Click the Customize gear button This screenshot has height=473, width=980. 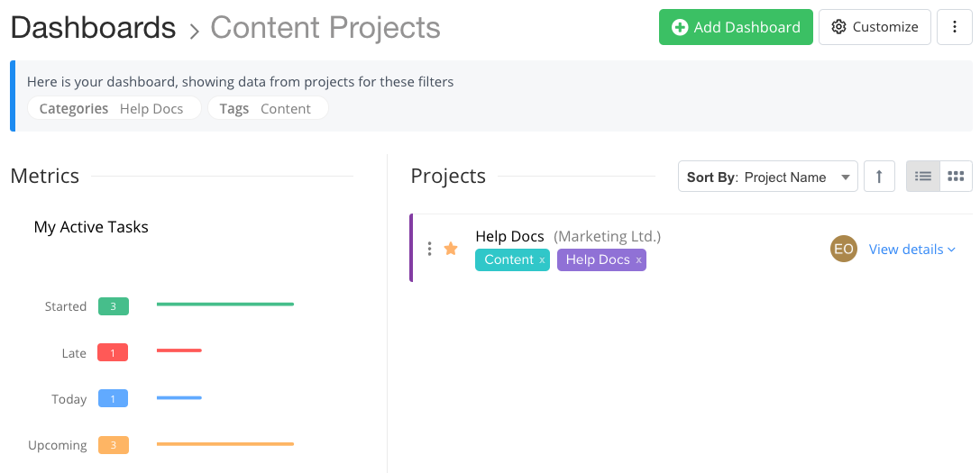tap(875, 27)
